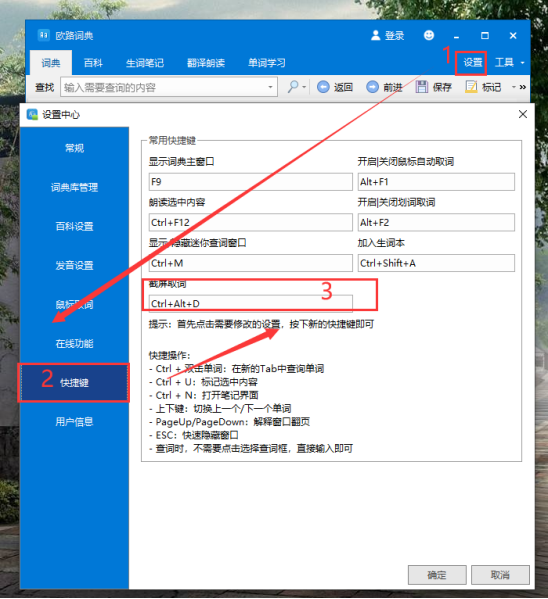
Task: Click the Alt+F1 鼠标自动取词 shortcut field
Action: click(436, 181)
